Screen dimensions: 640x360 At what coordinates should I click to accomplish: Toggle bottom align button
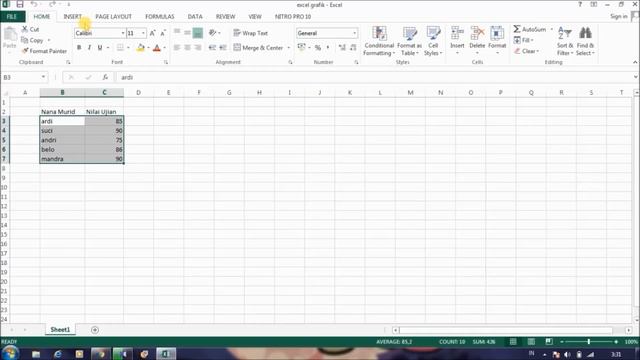tap(198, 33)
